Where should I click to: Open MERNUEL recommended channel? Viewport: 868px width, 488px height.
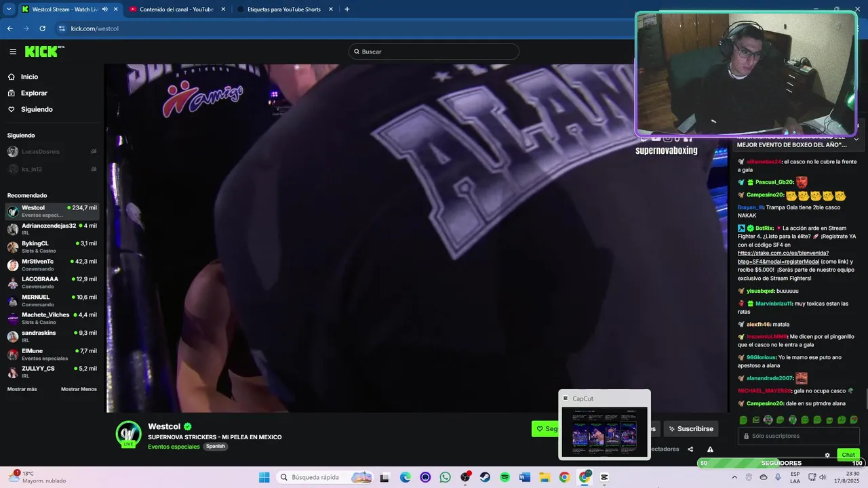coord(52,300)
